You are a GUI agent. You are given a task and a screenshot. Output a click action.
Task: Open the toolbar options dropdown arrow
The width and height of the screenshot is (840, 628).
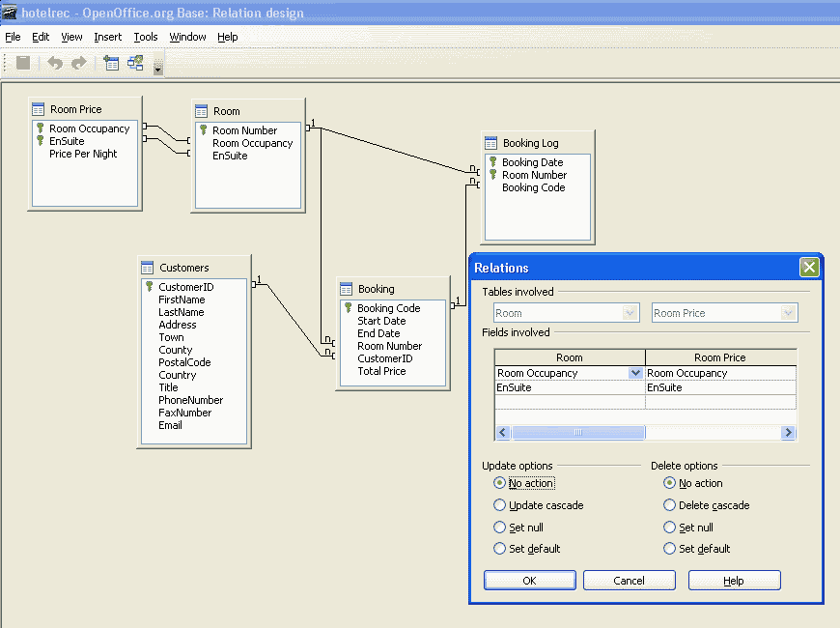[x=158, y=69]
